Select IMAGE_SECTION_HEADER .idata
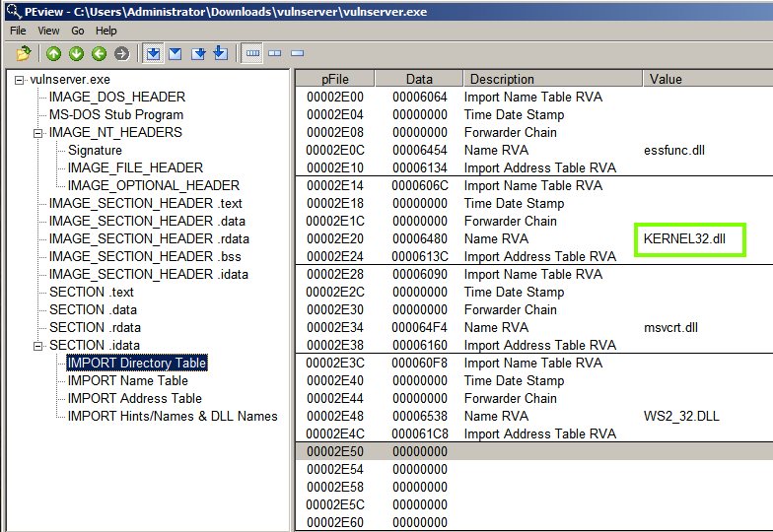Screen dimensions: 773x532 pos(148,274)
